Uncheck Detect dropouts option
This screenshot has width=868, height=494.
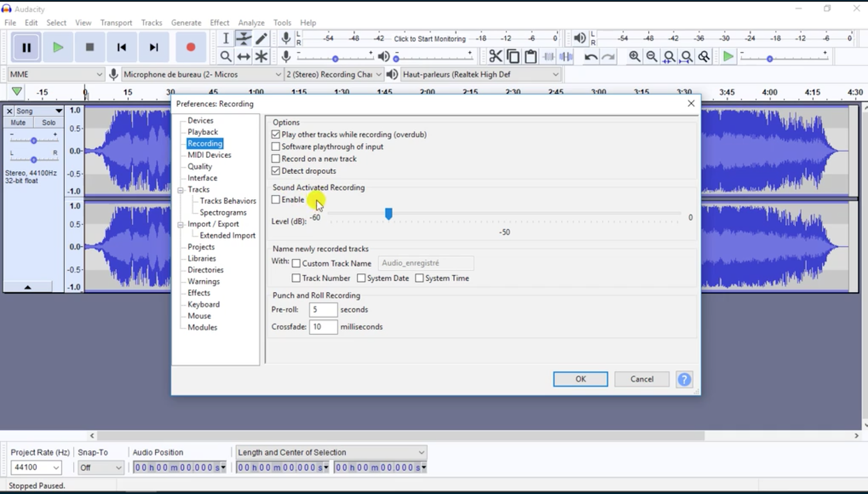click(276, 171)
